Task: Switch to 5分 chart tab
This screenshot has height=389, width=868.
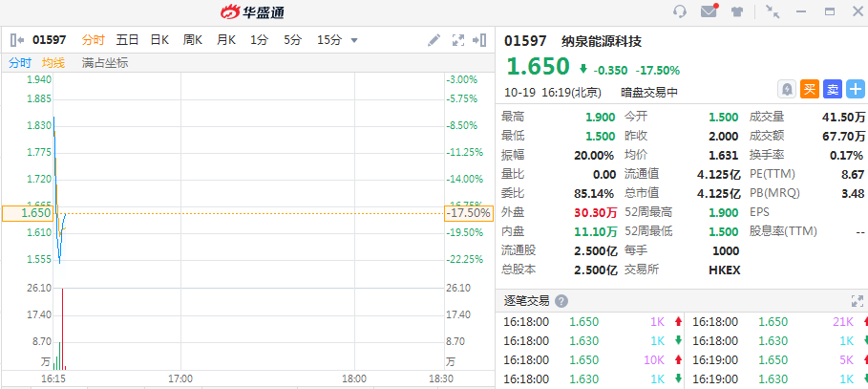Action: (293, 40)
